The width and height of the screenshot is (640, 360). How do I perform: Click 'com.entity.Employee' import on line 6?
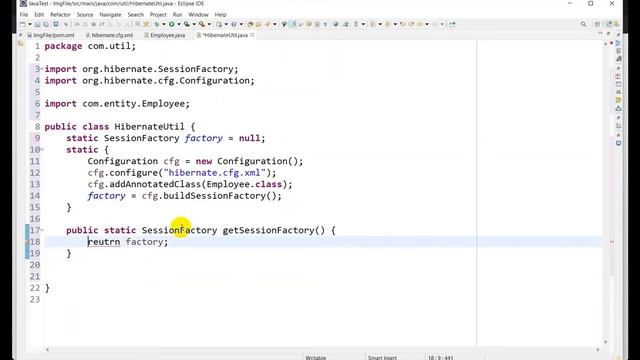[x=133, y=104]
